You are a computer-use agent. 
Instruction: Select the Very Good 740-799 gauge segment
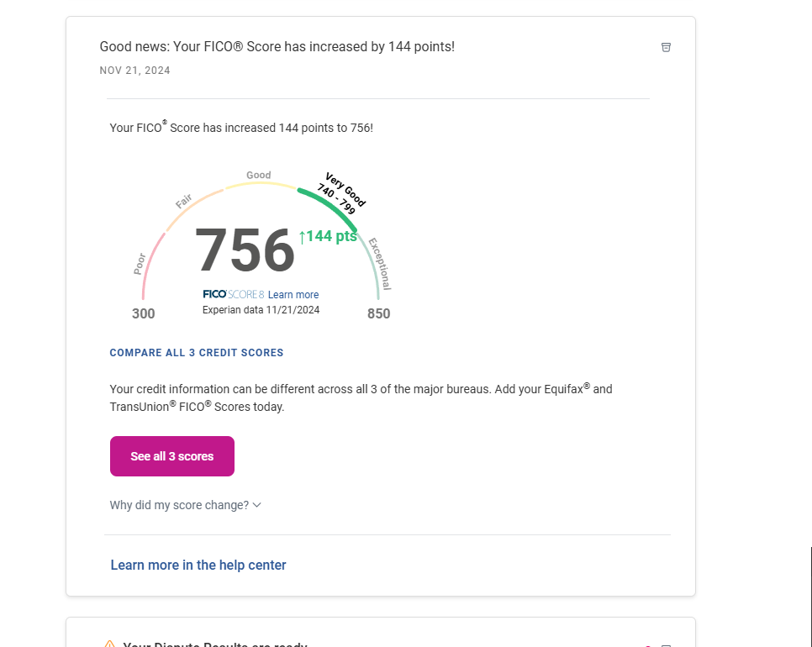pos(330,204)
